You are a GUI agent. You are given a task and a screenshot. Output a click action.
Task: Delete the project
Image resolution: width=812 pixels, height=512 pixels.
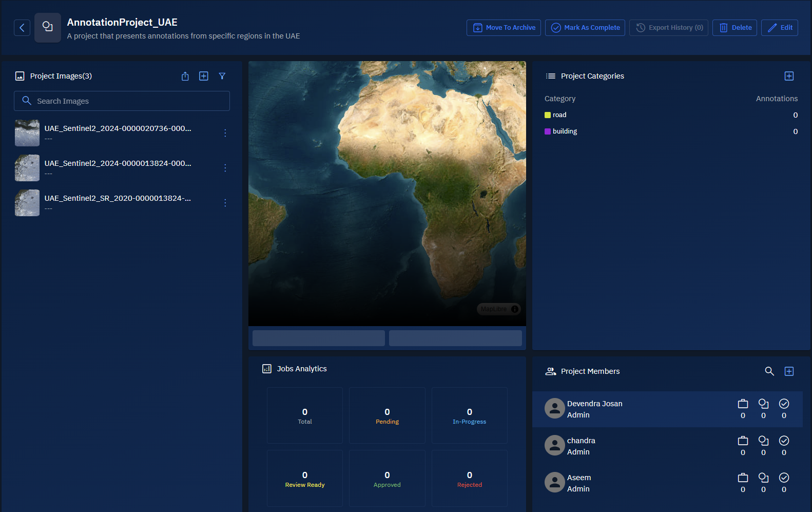(x=734, y=28)
